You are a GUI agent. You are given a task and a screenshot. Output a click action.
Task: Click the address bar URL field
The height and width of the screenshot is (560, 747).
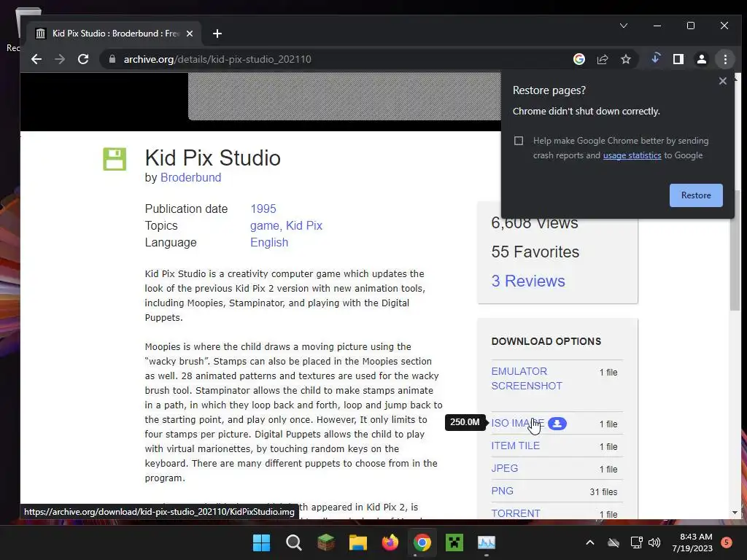pyautogui.click(x=333, y=59)
